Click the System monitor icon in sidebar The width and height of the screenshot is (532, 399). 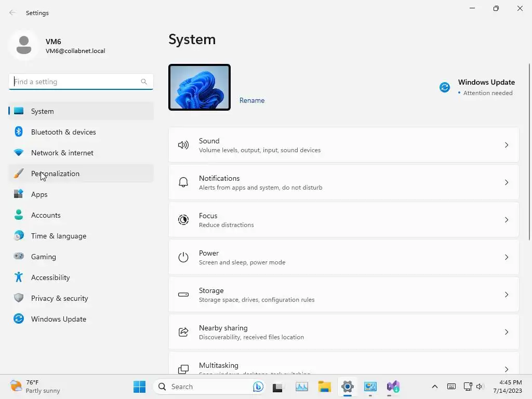pos(19,111)
